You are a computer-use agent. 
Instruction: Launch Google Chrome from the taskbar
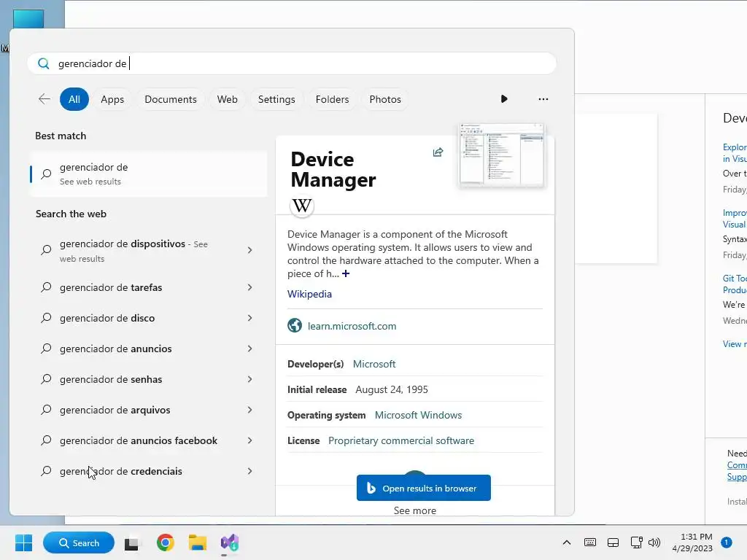(x=166, y=542)
